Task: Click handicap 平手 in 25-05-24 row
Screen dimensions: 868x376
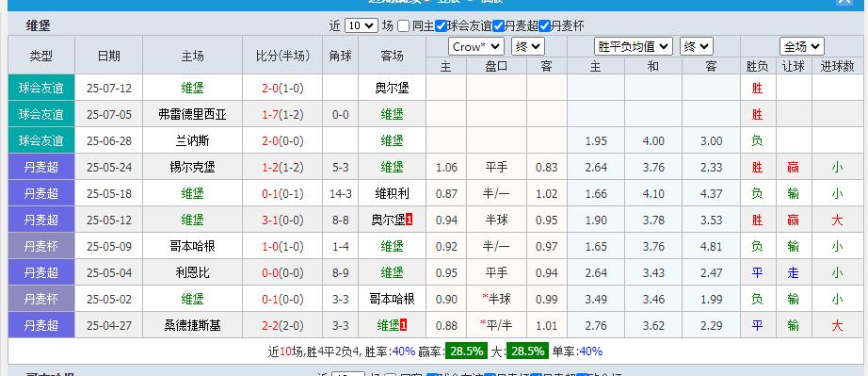Action: [x=496, y=167]
